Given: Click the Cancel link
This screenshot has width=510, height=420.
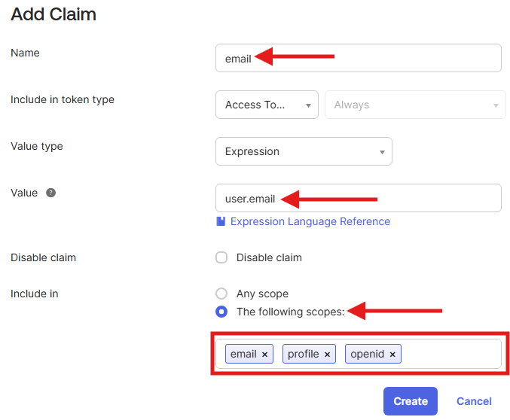Looking at the screenshot, I should click(x=474, y=401).
